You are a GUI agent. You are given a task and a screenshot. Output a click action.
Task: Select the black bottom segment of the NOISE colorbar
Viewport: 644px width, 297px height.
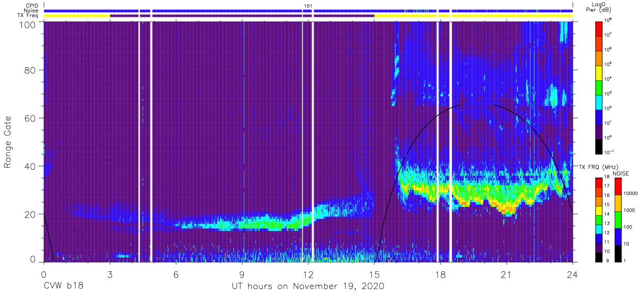tap(618, 254)
